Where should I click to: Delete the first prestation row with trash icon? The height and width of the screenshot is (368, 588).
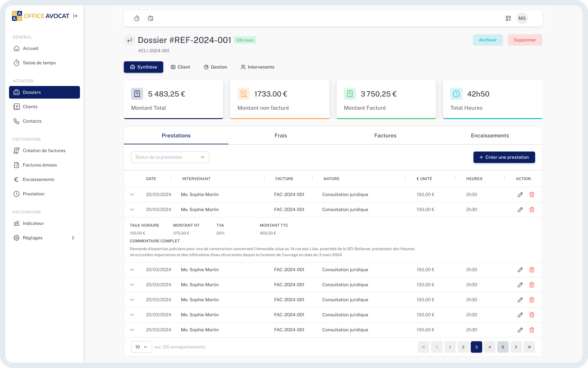click(x=532, y=195)
